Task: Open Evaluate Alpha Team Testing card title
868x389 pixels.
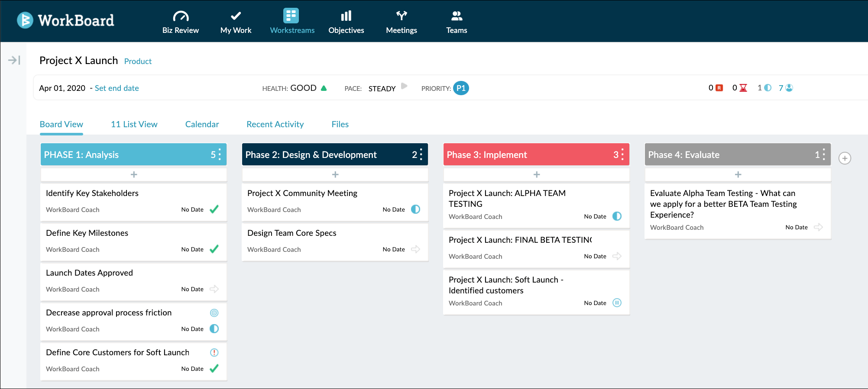Action: [723, 204]
